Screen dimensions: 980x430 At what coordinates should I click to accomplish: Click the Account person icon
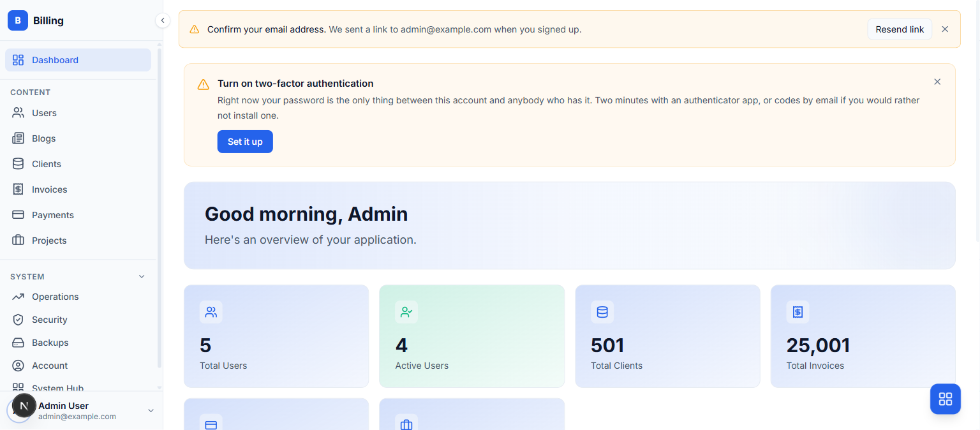coord(18,366)
